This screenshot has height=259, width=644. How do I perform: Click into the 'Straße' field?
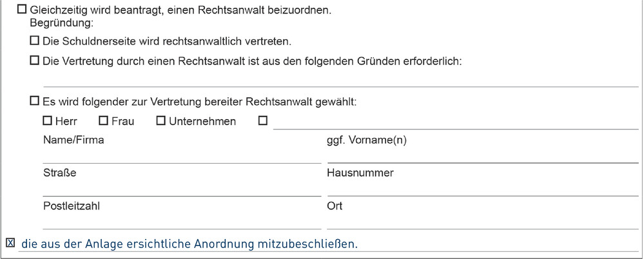tap(182, 189)
